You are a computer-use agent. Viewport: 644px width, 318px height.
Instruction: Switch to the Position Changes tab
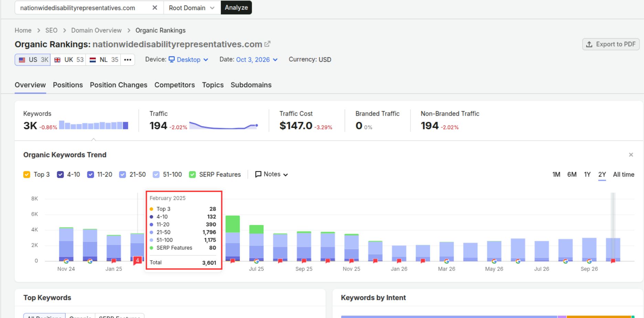point(118,85)
